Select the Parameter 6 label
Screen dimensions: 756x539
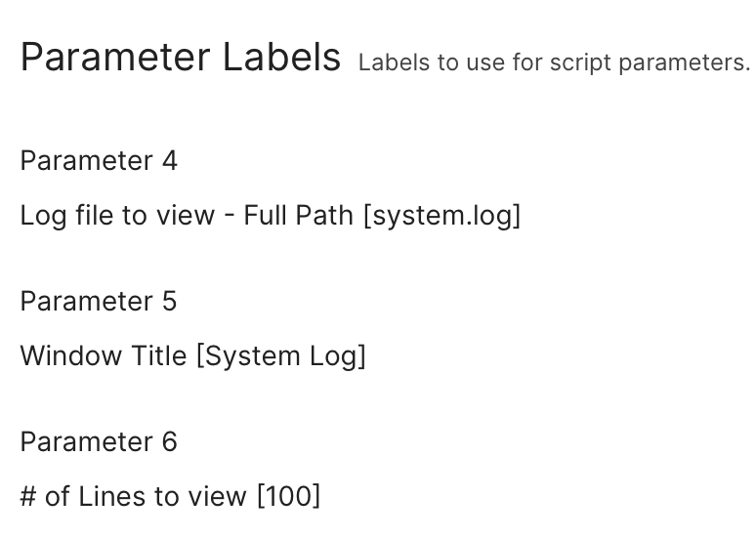pos(99,442)
